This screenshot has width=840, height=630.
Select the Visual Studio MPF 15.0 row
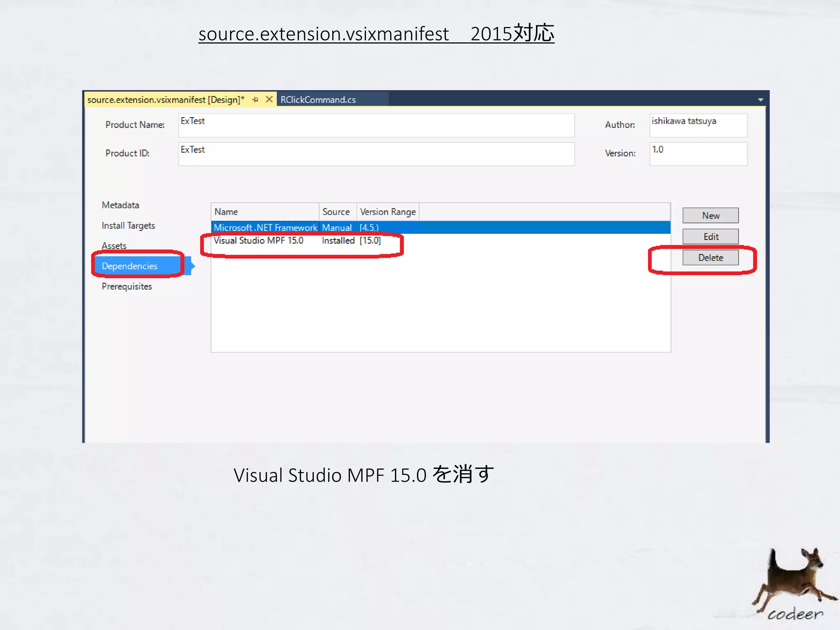tap(441, 240)
